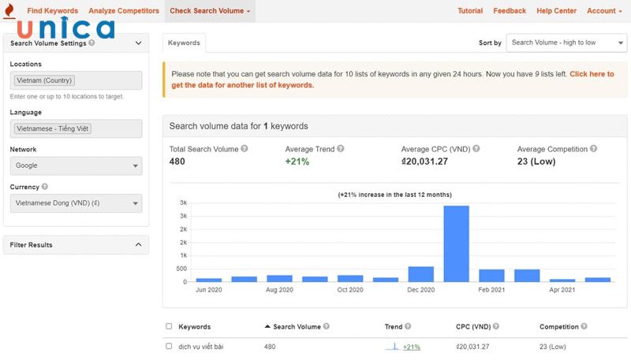
Task: Switch to the Keywords tab
Action: pyautogui.click(x=184, y=43)
